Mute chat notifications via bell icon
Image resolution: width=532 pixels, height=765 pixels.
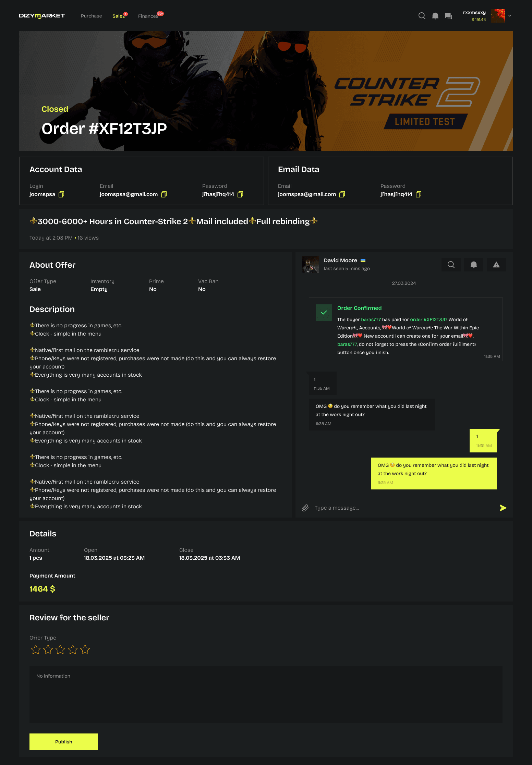tap(474, 265)
